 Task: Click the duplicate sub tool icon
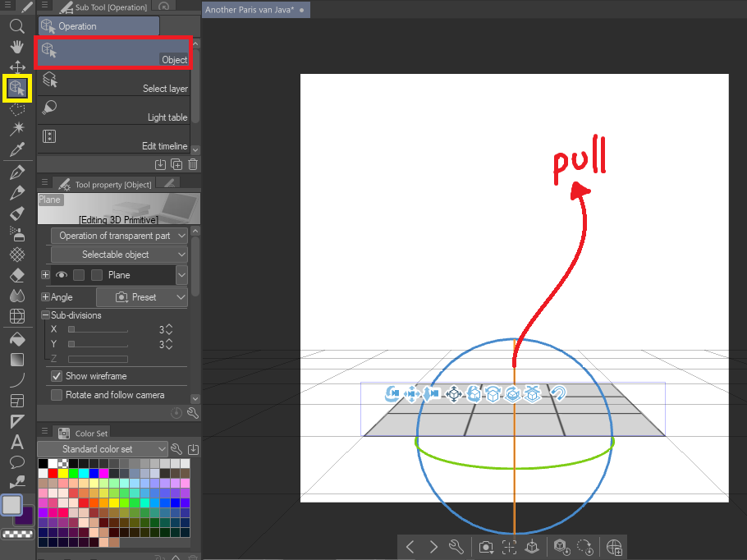(x=176, y=164)
